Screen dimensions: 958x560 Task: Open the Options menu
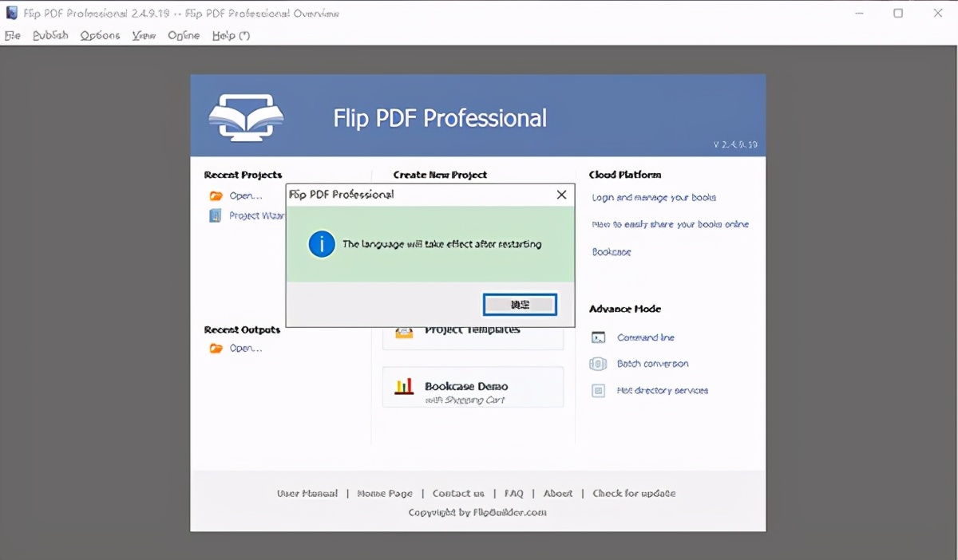[x=100, y=35]
